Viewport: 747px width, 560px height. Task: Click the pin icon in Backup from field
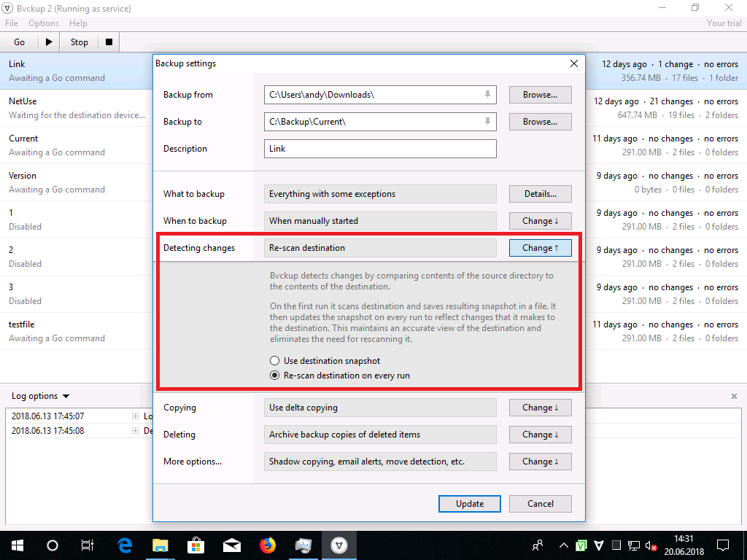487,95
